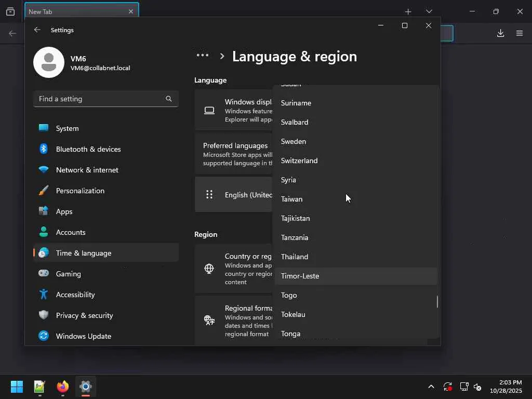Choose Sweden in the country dropdown
Viewport: 532px width, 399px height.
[355, 141]
